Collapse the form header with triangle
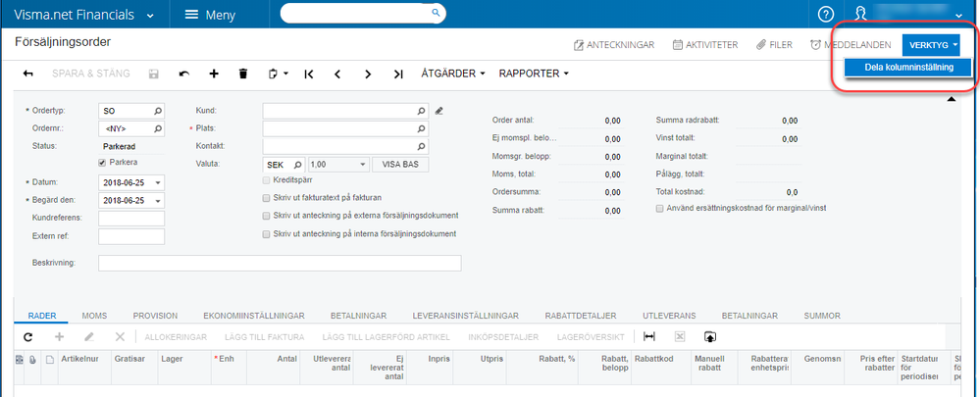Viewport: 980px width, 397px height. 952,99
